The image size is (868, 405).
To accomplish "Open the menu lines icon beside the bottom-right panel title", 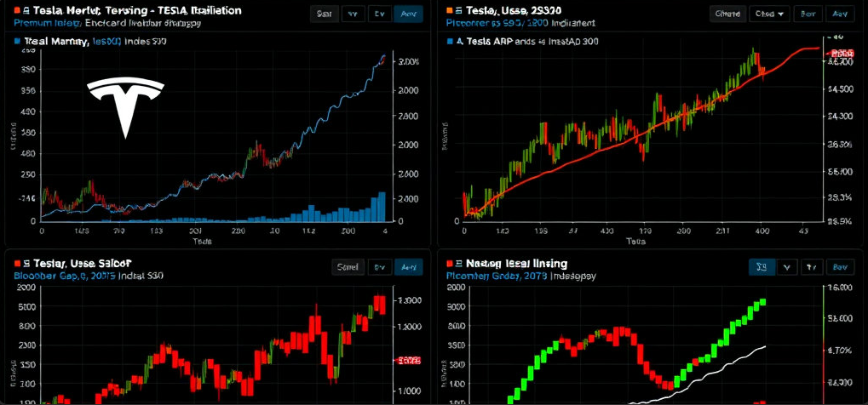I will pos(457,263).
